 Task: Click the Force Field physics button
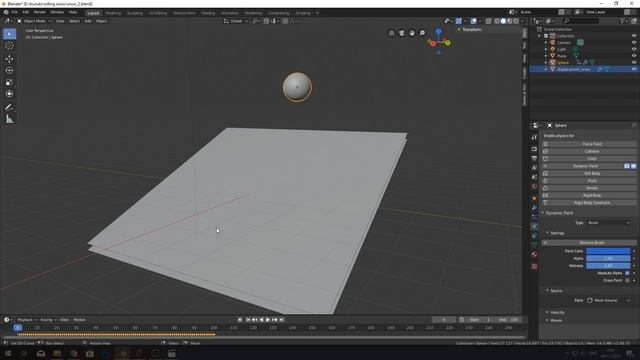589,144
